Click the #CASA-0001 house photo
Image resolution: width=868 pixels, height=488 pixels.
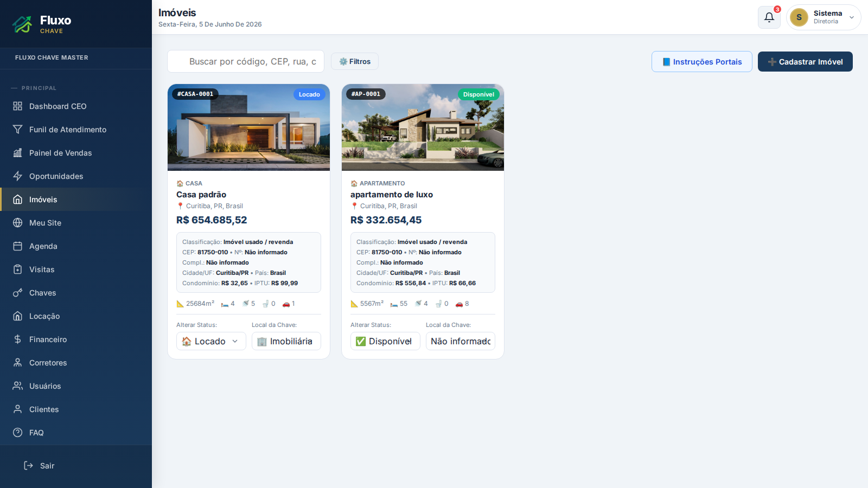[248, 127]
